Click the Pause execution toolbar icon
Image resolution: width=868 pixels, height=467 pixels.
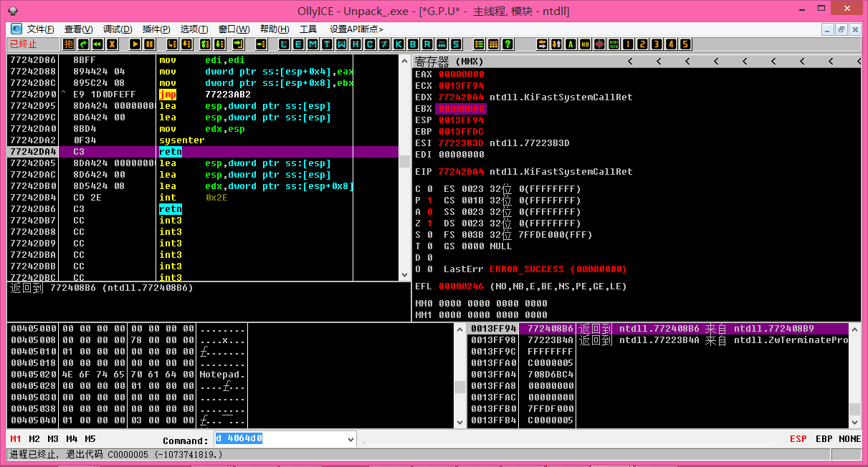point(149,44)
